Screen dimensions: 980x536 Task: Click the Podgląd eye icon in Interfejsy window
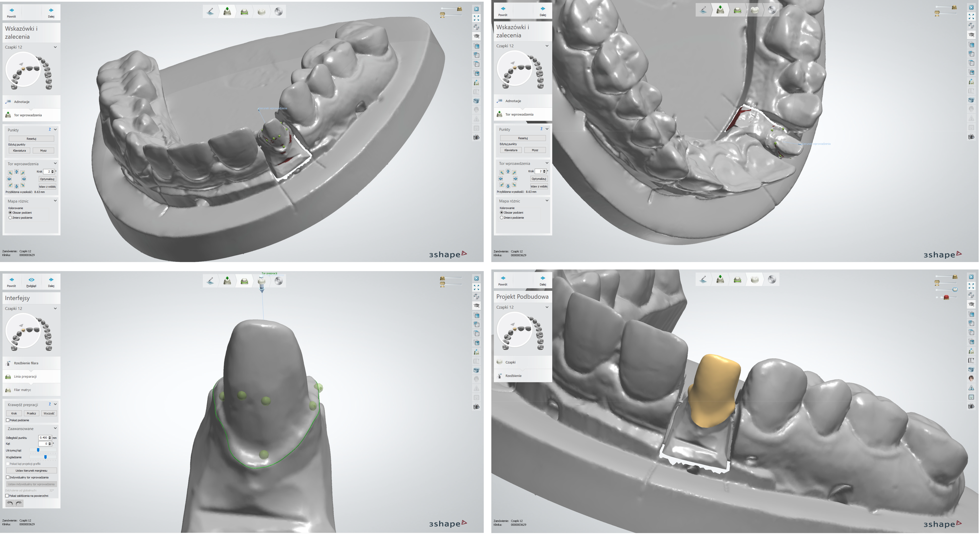pyautogui.click(x=31, y=280)
